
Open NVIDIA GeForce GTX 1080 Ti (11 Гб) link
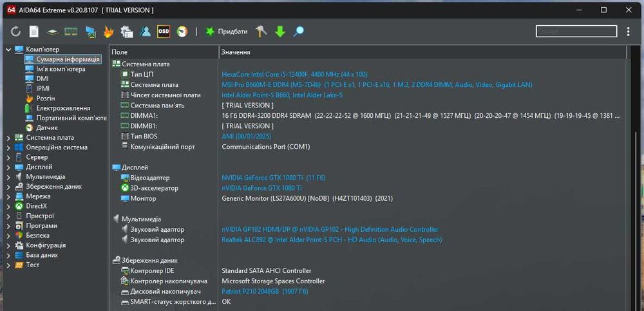274,178
